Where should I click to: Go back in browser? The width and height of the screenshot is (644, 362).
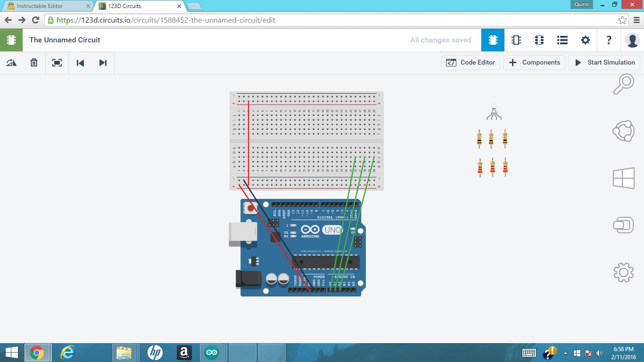point(8,20)
